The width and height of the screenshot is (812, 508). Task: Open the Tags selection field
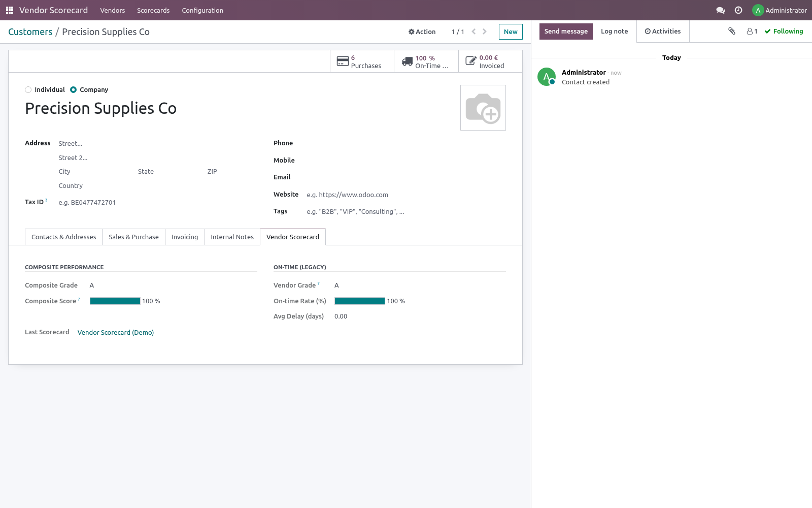tap(405, 212)
